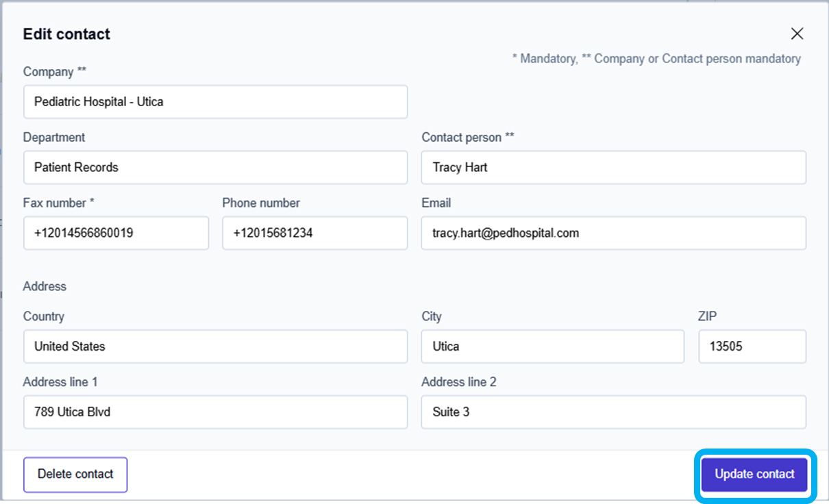Click the Address line 2 field
This screenshot has width=829, height=504.
613,412
